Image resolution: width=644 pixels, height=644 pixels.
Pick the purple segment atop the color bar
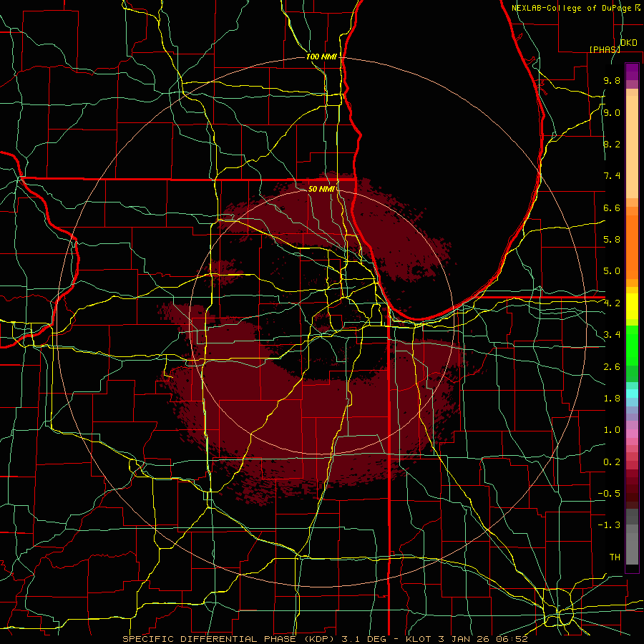tap(632, 72)
